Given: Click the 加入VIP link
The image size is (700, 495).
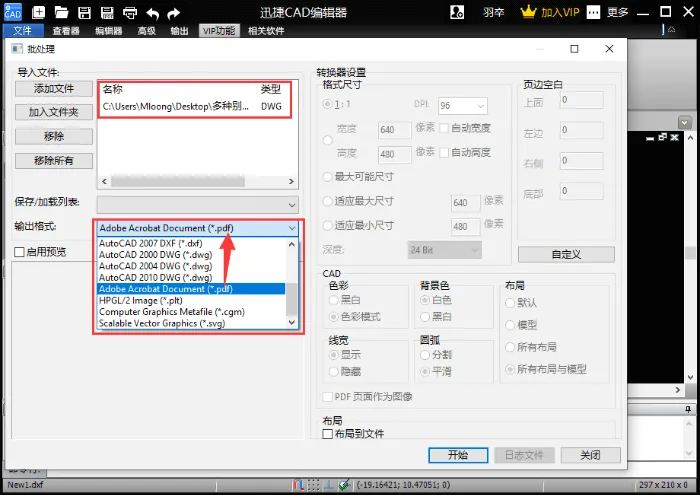Looking at the screenshot, I should pos(560,12).
